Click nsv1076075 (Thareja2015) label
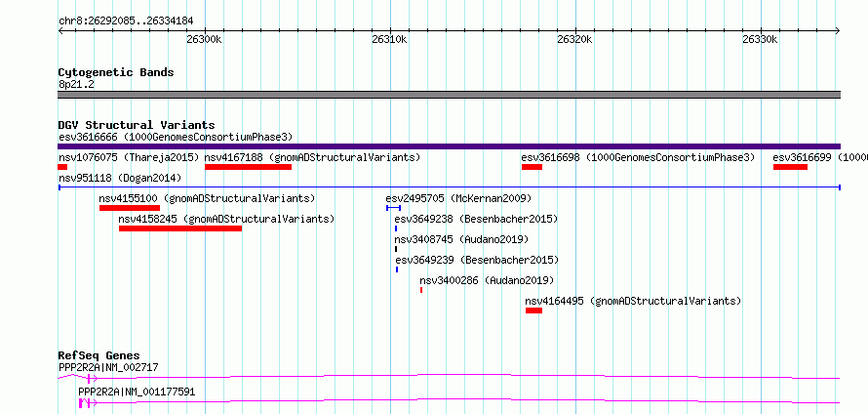The height and width of the screenshot is (414, 868). [129, 157]
